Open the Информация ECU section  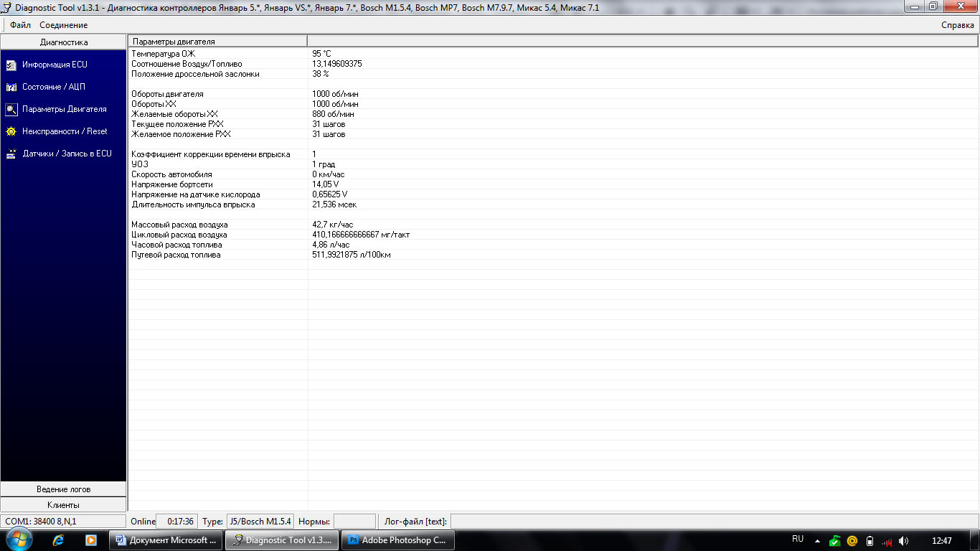pos(55,65)
